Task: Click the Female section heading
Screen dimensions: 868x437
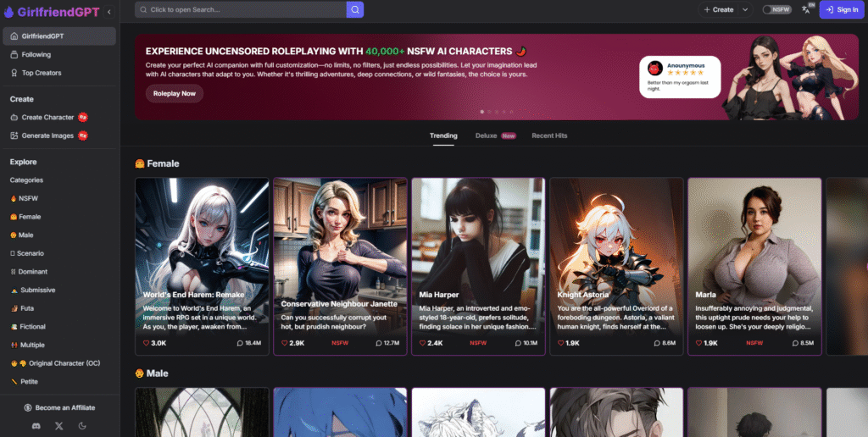Action: coord(157,163)
